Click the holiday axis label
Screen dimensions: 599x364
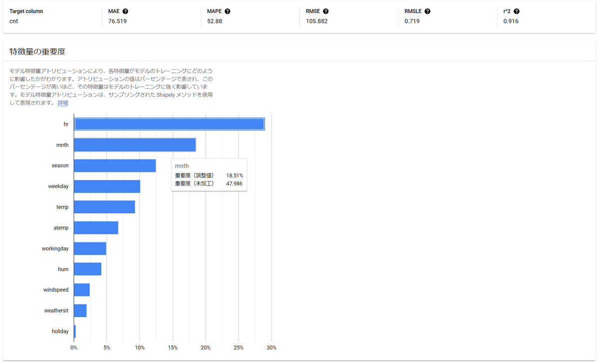60,332
